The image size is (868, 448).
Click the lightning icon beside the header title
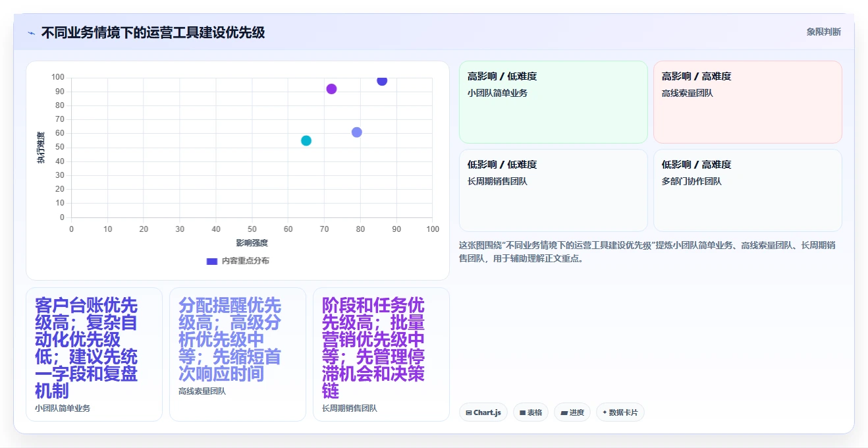point(31,32)
